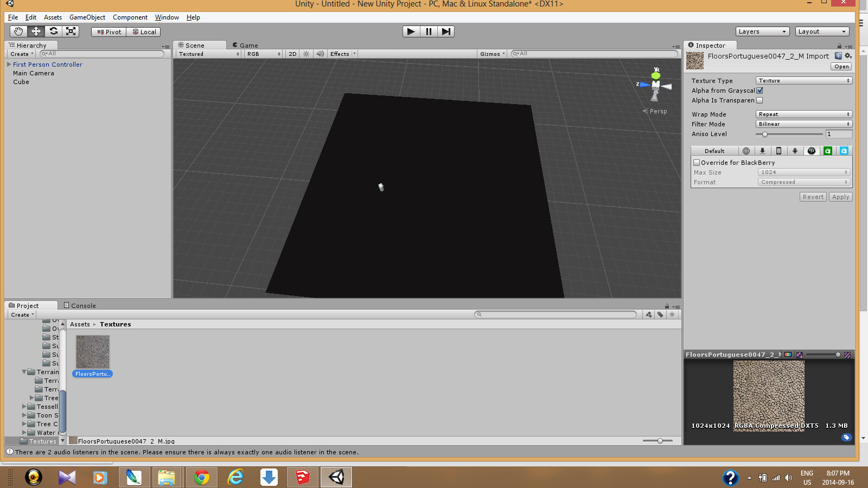Change Filter Mode from Bilinear

click(803, 124)
